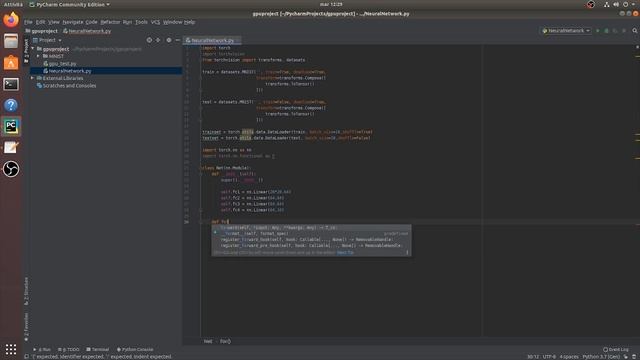Open the Event Log panel
Image resolution: width=640 pixels, height=360 pixels.
pyautogui.click(x=616, y=349)
